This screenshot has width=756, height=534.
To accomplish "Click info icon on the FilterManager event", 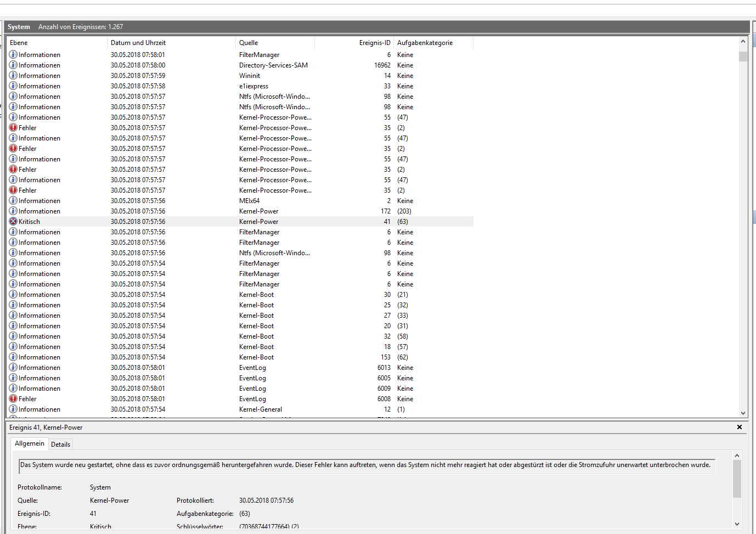I will tap(13, 54).
